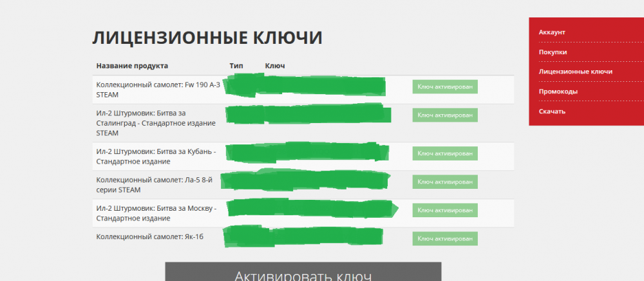Click the Ключ column header
644x281 pixels.
pos(275,66)
